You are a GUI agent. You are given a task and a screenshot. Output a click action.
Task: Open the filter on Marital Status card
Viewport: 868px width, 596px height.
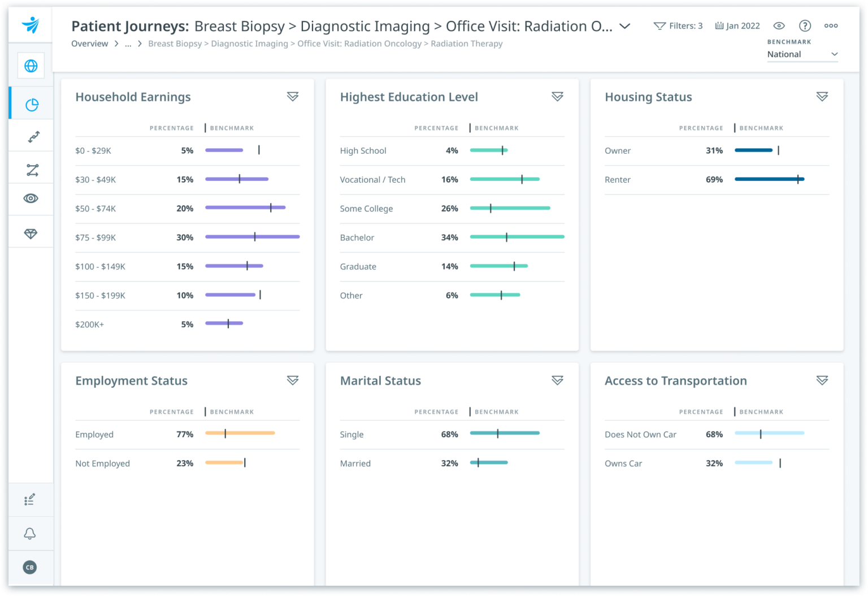(558, 381)
